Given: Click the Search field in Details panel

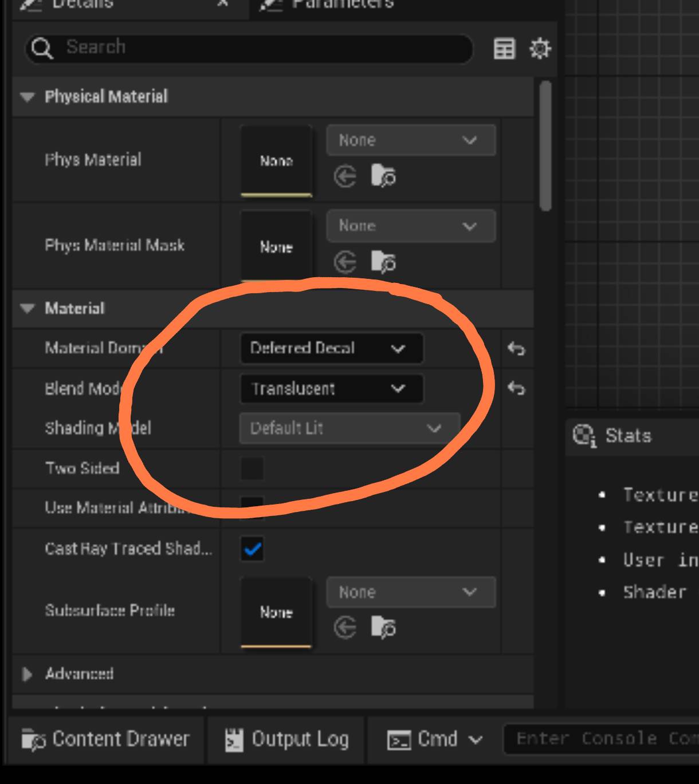Looking at the screenshot, I should [249, 48].
